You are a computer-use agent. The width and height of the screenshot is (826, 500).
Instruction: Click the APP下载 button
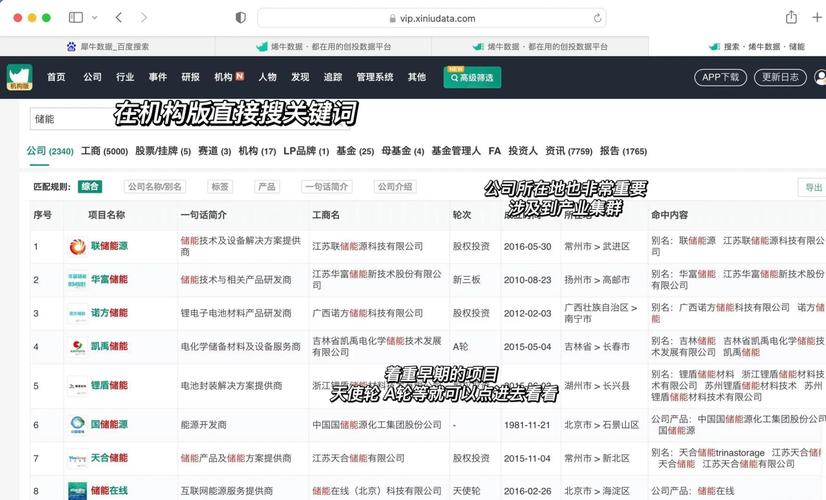tap(720, 77)
